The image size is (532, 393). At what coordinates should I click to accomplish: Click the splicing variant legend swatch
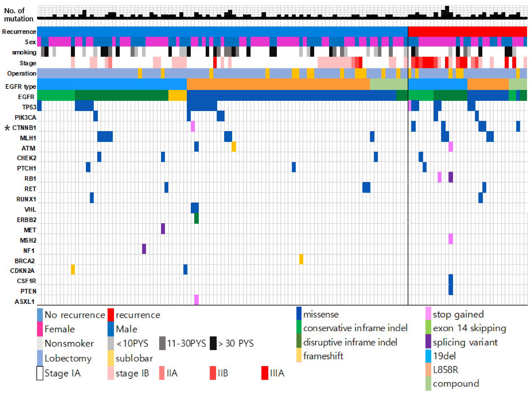(428, 341)
